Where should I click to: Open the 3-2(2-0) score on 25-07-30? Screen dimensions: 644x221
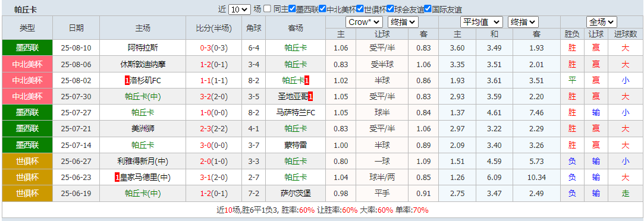213,97
